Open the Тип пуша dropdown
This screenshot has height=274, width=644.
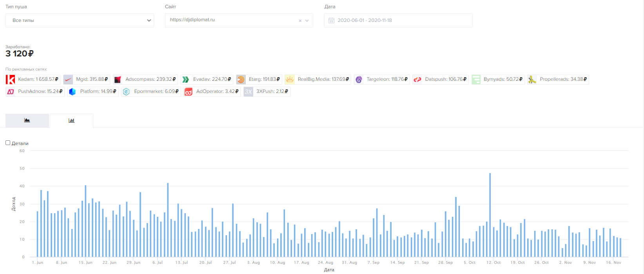point(80,20)
